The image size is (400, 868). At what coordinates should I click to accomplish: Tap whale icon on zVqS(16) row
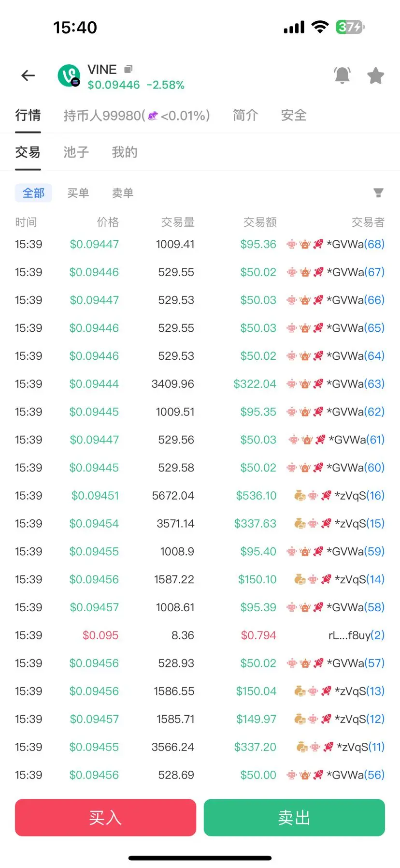click(300, 496)
